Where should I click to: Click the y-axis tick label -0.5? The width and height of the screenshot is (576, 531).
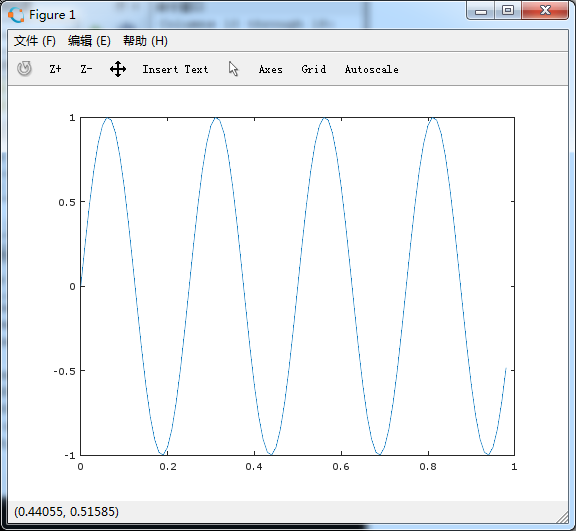[x=64, y=371]
